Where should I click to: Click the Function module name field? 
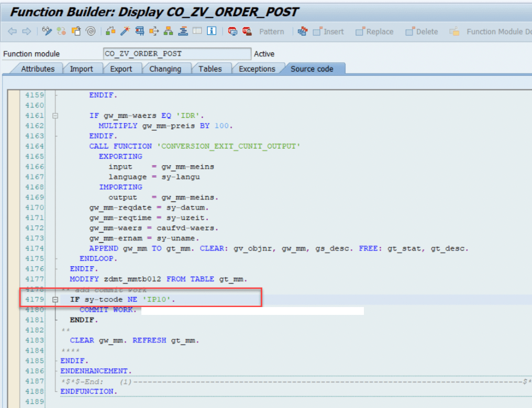[177, 54]
